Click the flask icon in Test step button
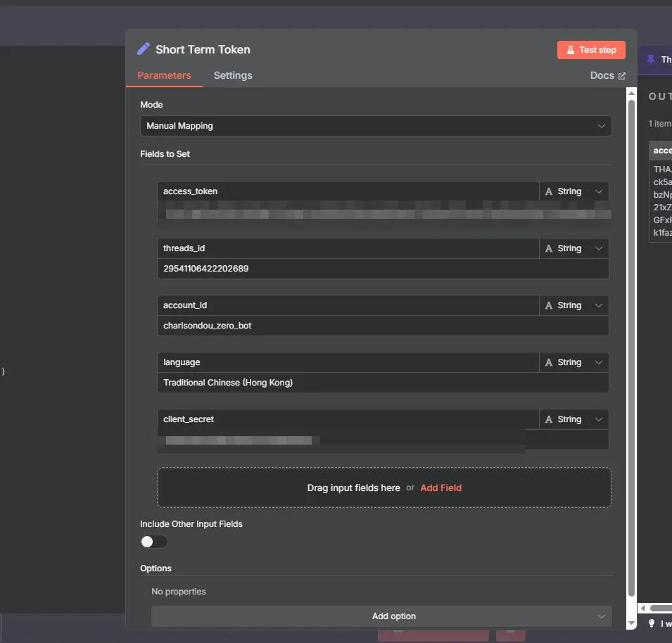Image resolution: width=672 pixels, height=643 pixels. click(x=571, y=50)
